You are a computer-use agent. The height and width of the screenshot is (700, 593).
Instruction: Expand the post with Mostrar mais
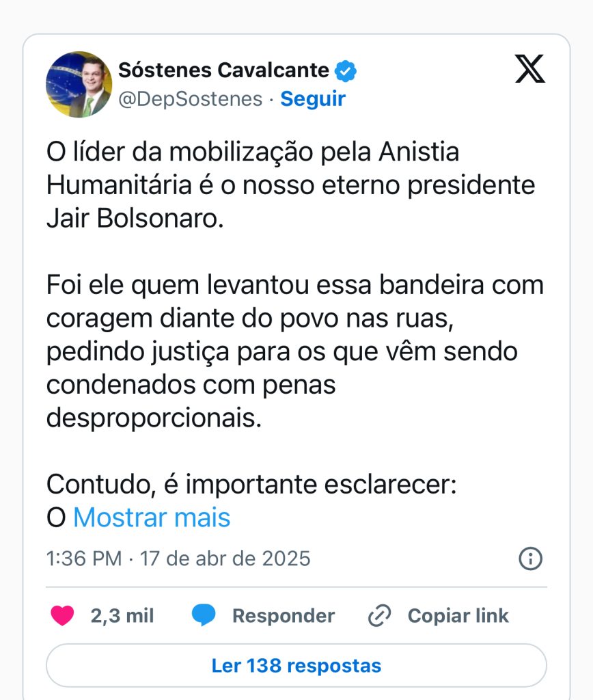(x=152, y=517)
